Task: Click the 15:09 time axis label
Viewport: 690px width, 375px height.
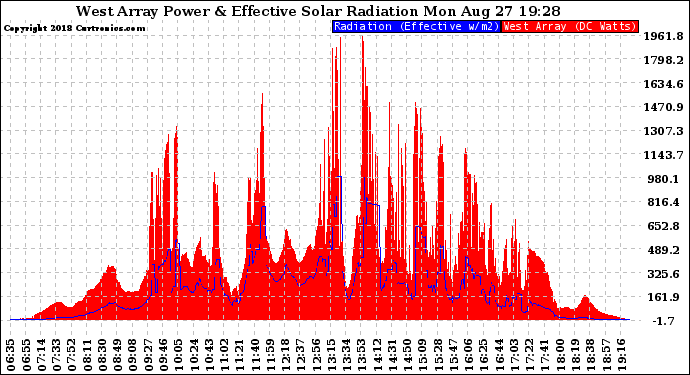Action: pos(423,355)
